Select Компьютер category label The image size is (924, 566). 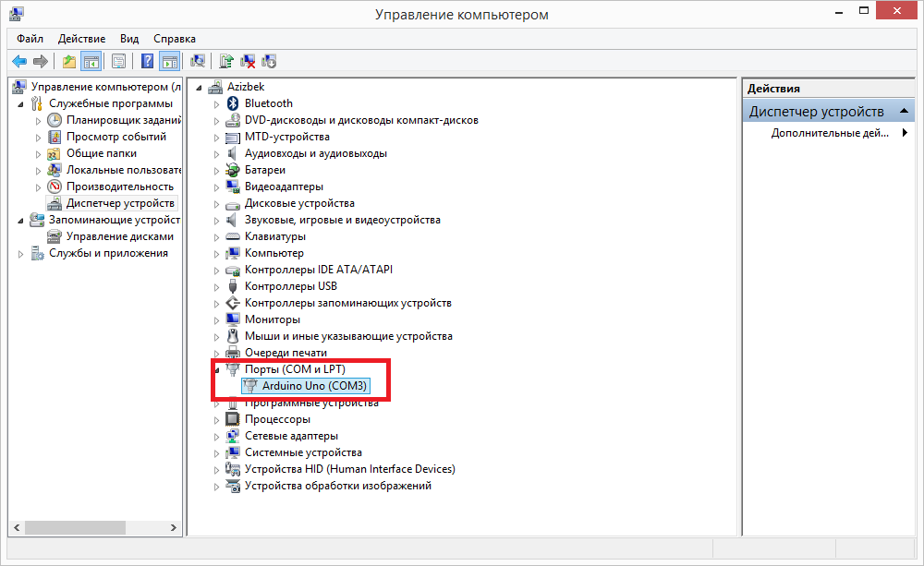274,253
